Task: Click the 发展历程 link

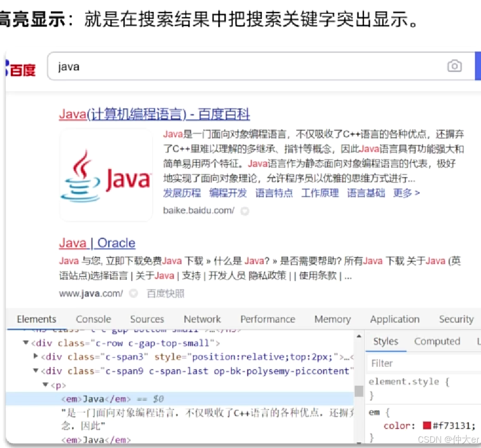Action: tap(181, 193)
